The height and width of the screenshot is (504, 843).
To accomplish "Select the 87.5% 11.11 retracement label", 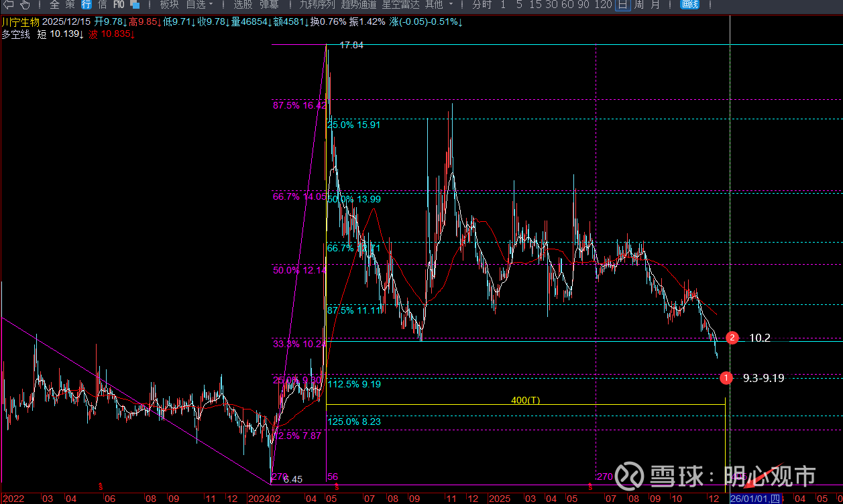I will [x=354, y=310].
